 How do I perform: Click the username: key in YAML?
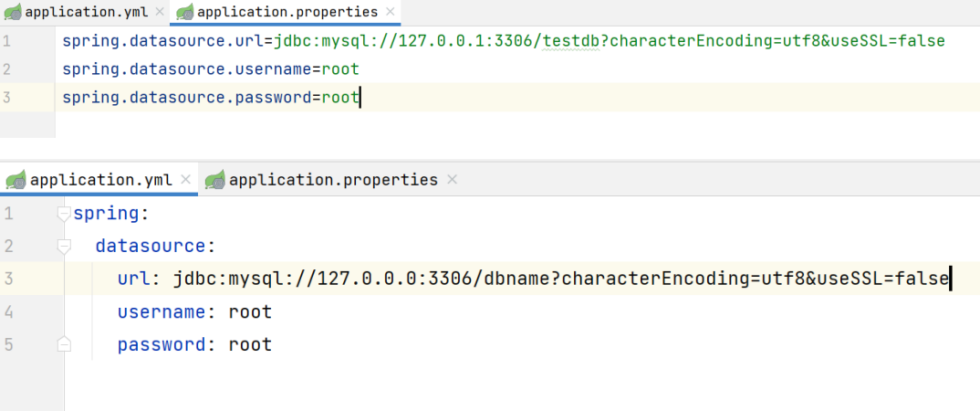tap(168, 311)
